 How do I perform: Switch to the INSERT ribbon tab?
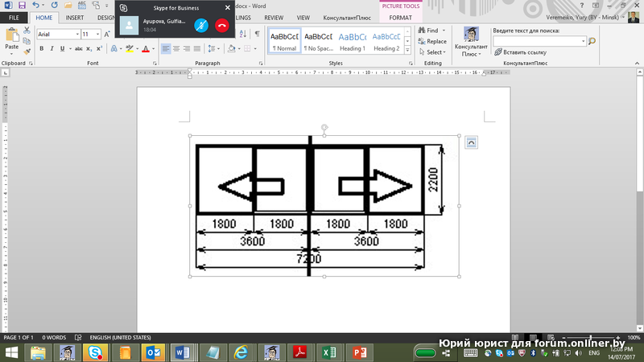75,17
